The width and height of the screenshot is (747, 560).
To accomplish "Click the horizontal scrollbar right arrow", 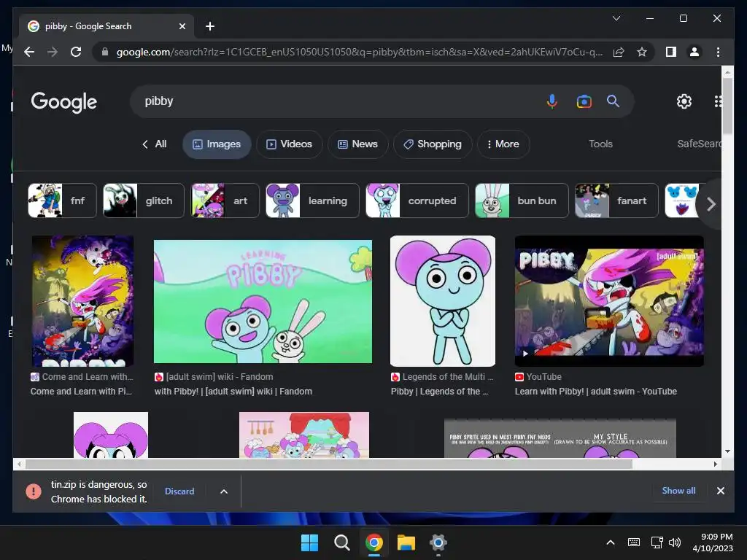I will [716, 464].
